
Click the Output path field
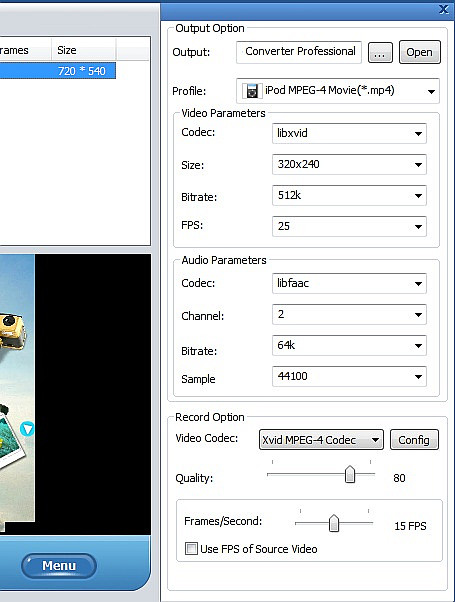click(299, 52)
